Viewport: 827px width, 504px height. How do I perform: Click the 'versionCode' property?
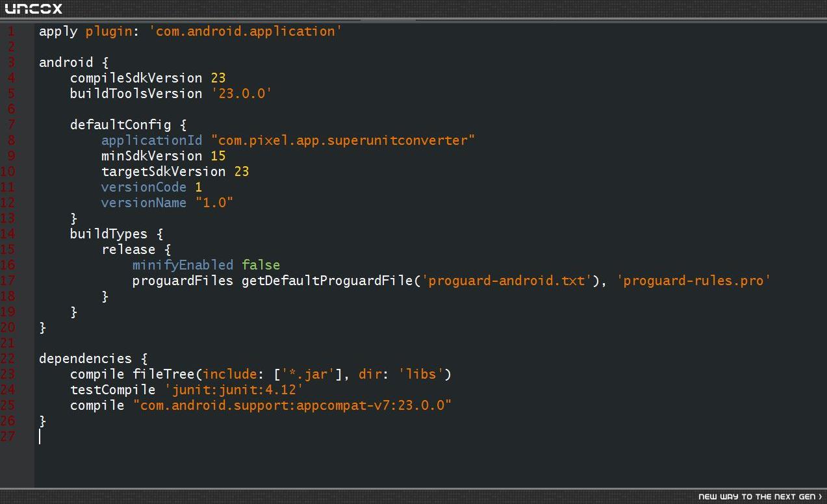(x=144, y=187)
